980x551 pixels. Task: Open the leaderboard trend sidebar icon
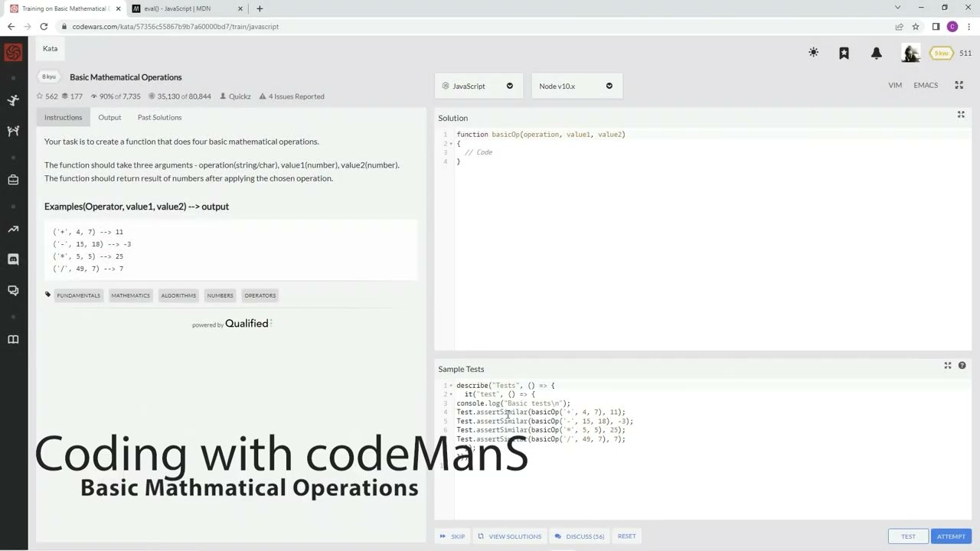coord(13,229)
